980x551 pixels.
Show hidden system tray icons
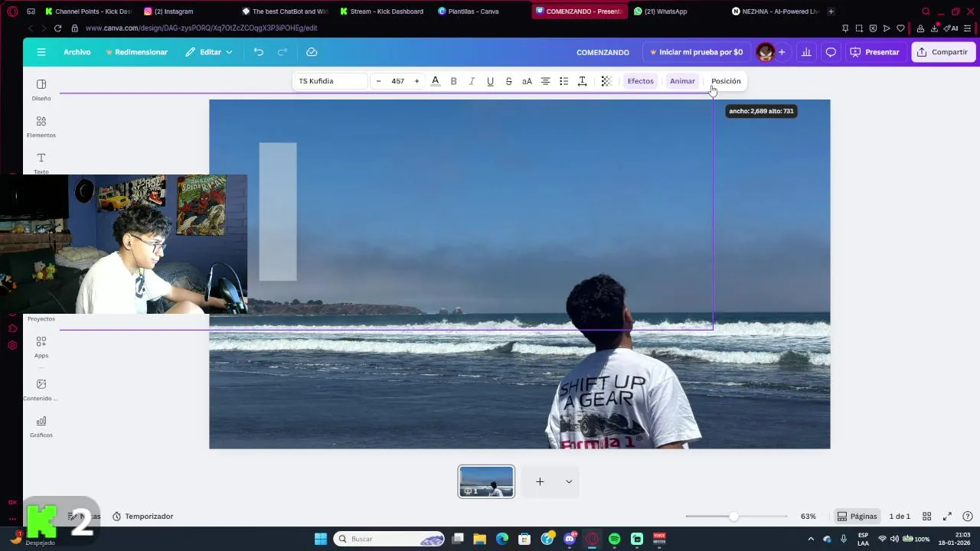click(811, 539)
